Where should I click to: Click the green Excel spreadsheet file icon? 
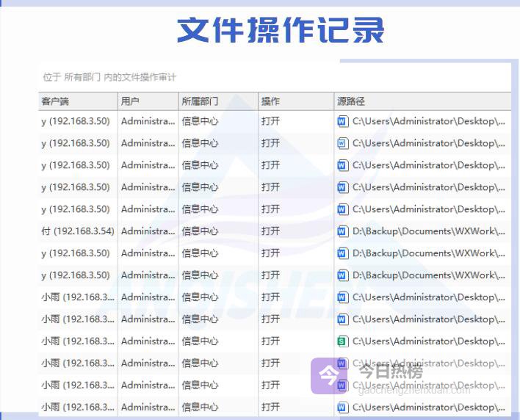342,341
